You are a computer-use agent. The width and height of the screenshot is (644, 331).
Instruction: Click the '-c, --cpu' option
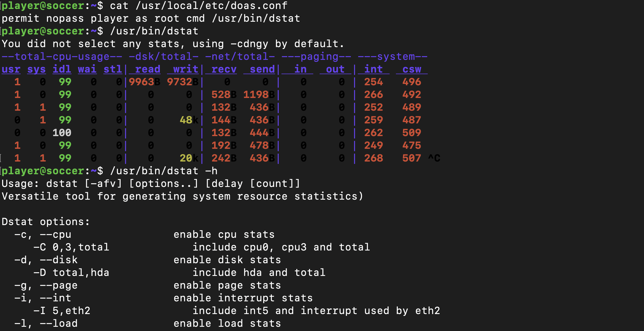pos(43,234)
